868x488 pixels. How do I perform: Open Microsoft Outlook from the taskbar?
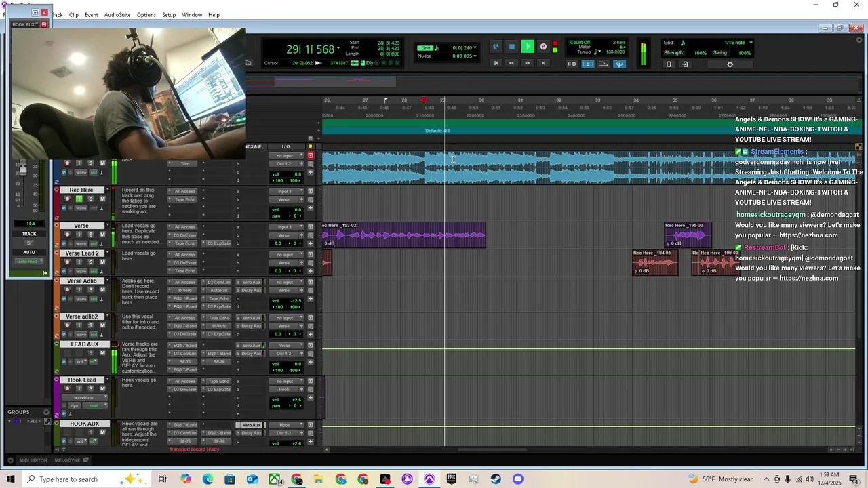252,479
